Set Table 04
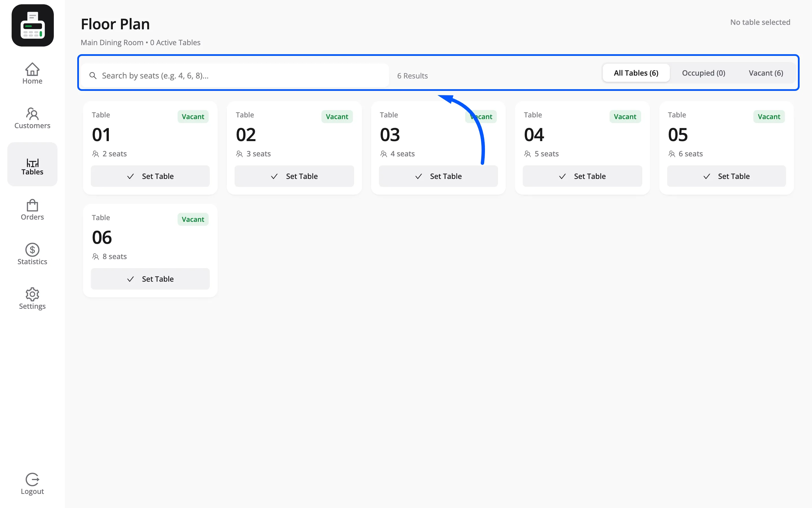This screenshot has height=508, width=812. (582, 176)
